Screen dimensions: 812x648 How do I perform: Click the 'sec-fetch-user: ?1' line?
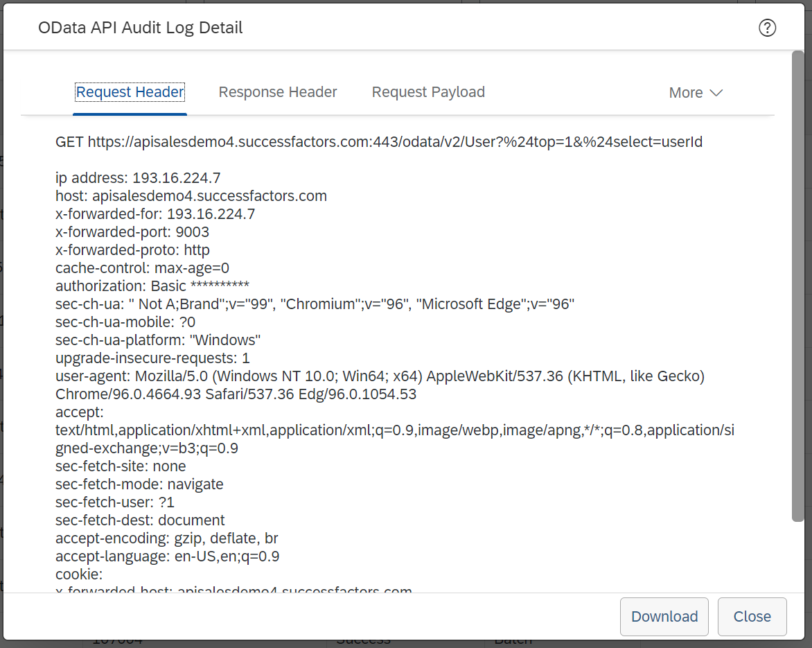coord(115,502)
